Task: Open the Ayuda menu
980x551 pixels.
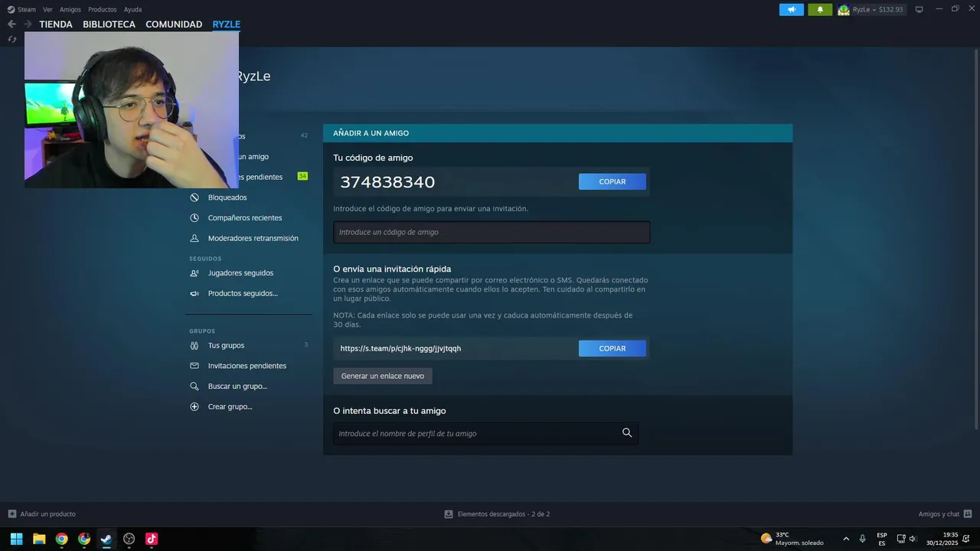Action: tap(132, 9)
